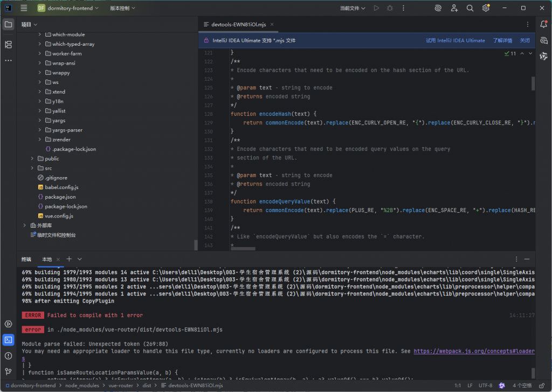This screenshot has width=552, height=392.
Task: Toggle the Project tool window button
Action: [x=8, y=24]
